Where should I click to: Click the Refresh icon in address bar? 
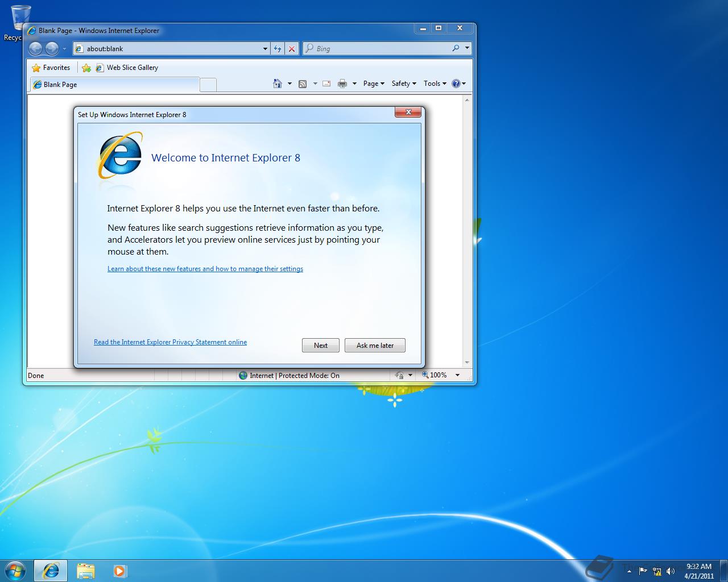coord(278,49)
